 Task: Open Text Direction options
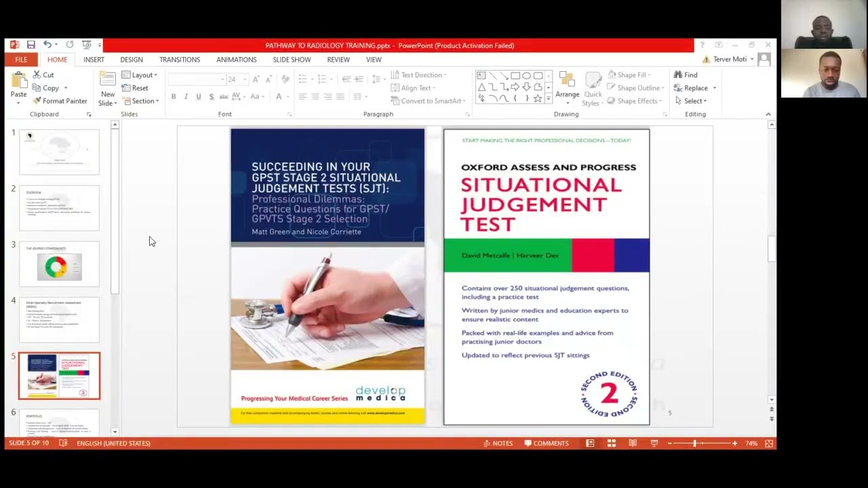click(x=418, y=75)
